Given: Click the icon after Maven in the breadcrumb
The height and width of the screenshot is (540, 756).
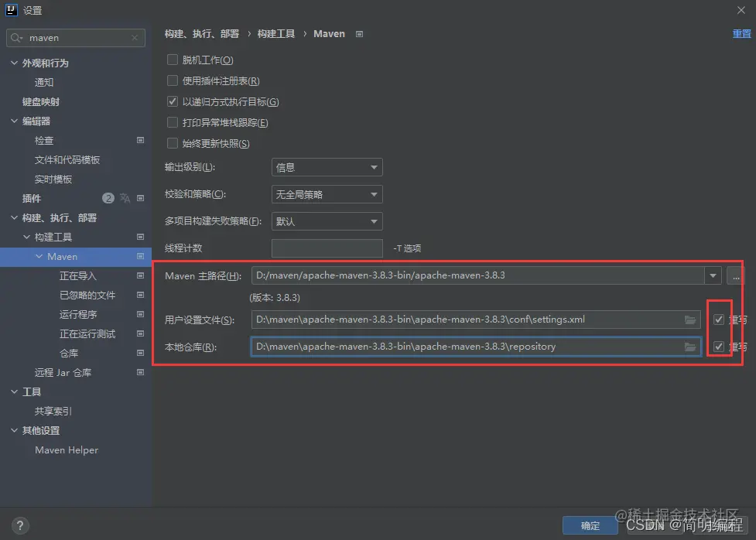Looking at the screenshot, I should click(x=357, y=33).
